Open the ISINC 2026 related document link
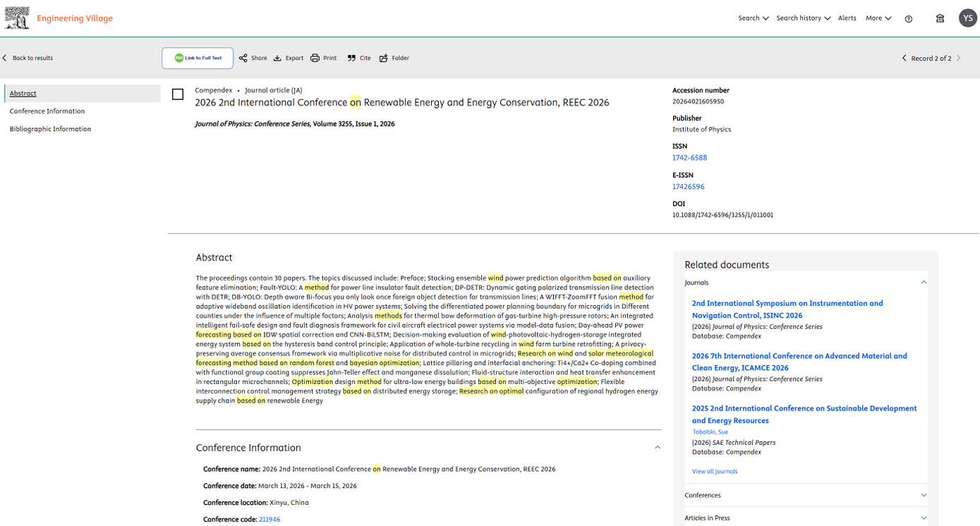The width and height of the screenshot is (980, 526). [x=787, y=309]
